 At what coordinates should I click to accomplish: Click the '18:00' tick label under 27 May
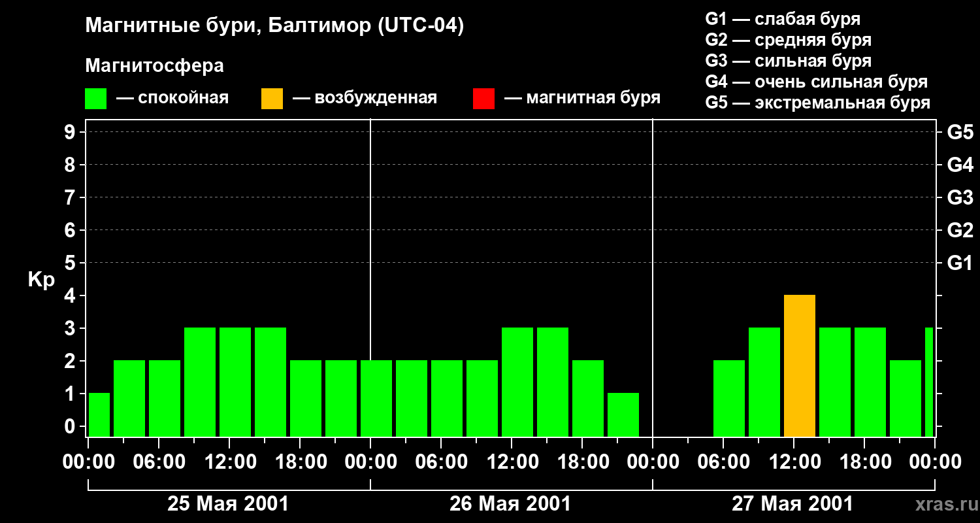click(x=865, y=462)
